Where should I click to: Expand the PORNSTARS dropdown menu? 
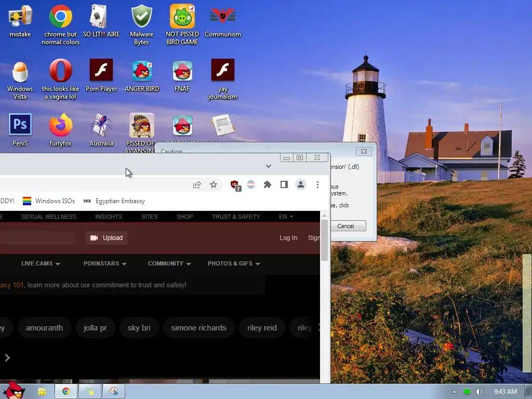click(x=105, y=263)
